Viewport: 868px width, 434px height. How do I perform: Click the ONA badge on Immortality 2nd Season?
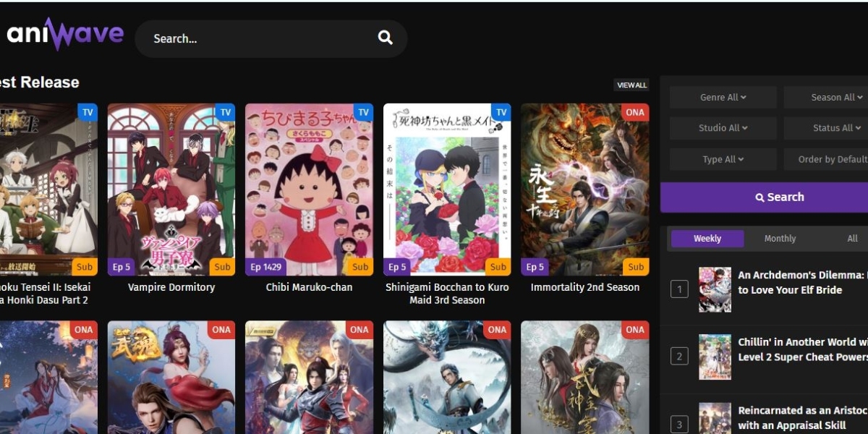click(x=635, y=112)
